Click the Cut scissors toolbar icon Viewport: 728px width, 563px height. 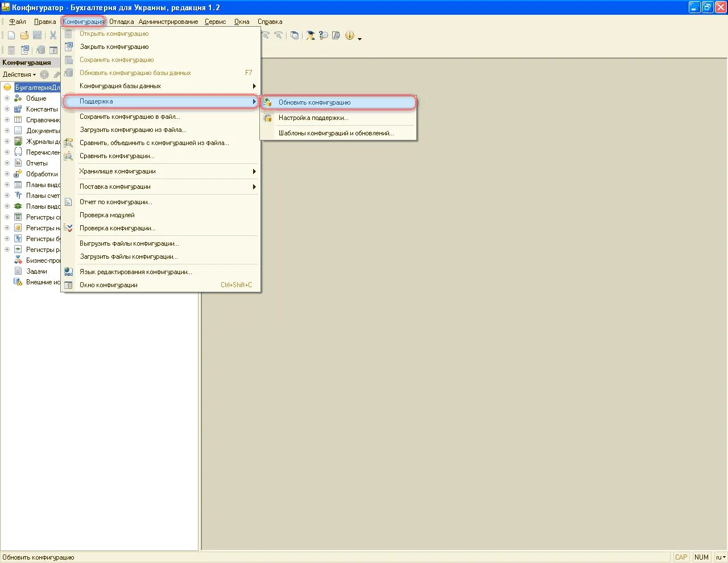coord(53,35)
